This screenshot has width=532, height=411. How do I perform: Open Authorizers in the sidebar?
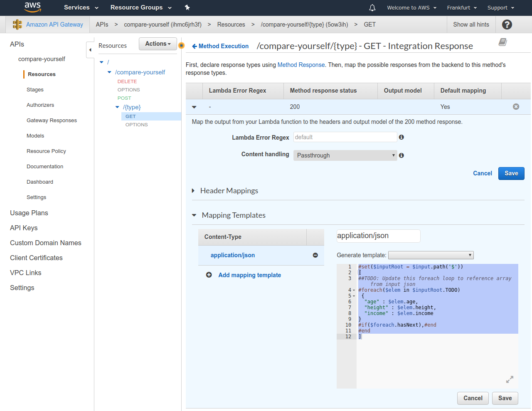coord(40,105)
